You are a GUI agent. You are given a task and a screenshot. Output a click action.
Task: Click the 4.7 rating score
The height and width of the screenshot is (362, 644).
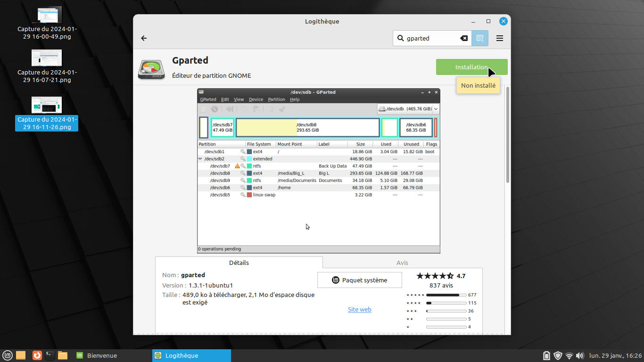(461, 276)
